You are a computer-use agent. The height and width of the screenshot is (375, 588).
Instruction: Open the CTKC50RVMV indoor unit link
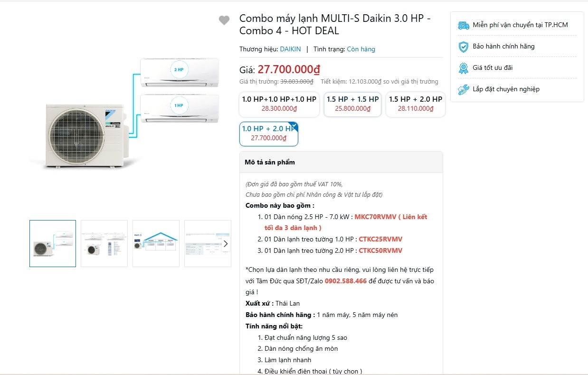(380, 250)
